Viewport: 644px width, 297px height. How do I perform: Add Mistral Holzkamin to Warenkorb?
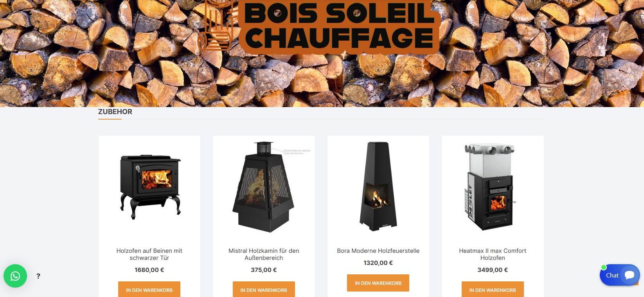(x=264, y=290)
